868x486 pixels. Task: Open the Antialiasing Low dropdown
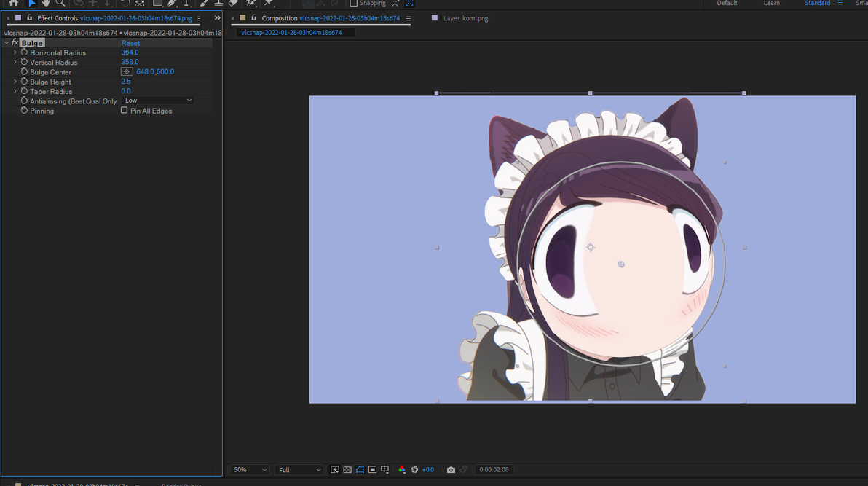coord(158,101)
